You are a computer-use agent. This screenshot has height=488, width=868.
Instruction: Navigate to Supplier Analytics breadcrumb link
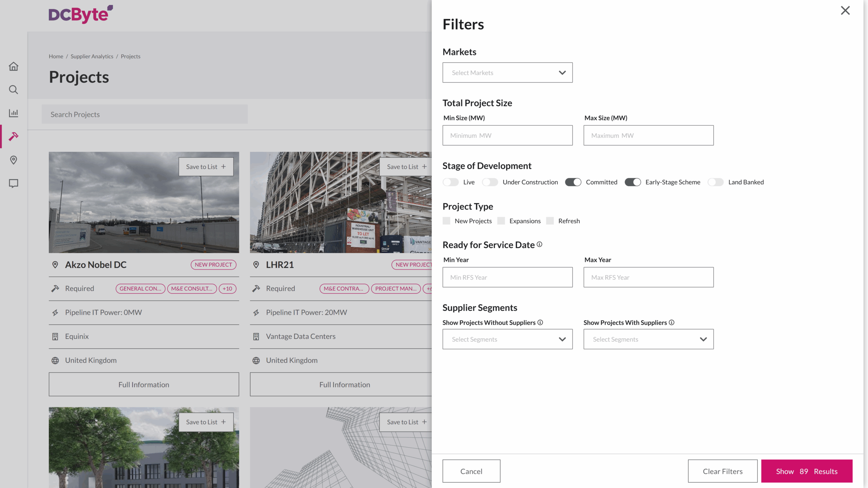(92, 56)
